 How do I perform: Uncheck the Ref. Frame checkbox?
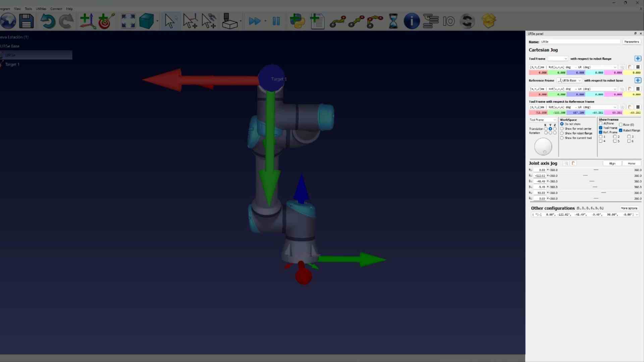pos(601,132)
